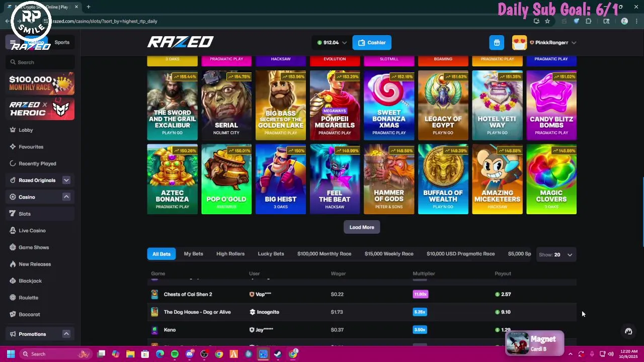The image size is (644, 362).
Task: Click the Cashier button
Action: pyautogui.click(x=372, y=43)
